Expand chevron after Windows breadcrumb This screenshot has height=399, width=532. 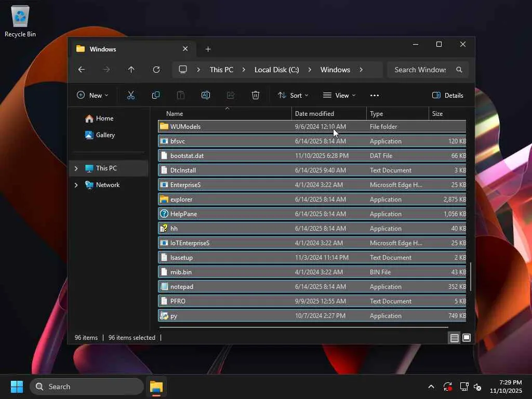pyautogui.click(x=361, y=70)
